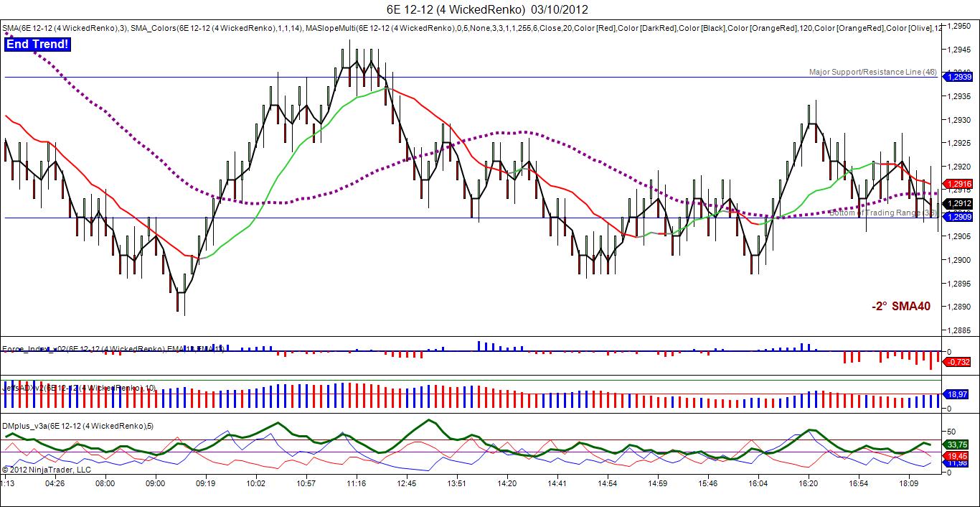Click the 08:00 time axis label
This screenshot has width=980, height=507.
pos(105,483)
